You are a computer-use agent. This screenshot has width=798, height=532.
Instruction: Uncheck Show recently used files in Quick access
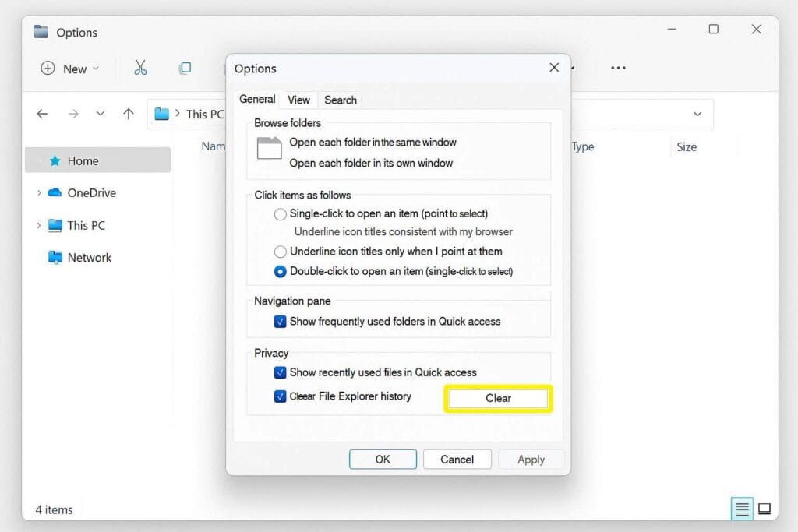pos(281,373)
